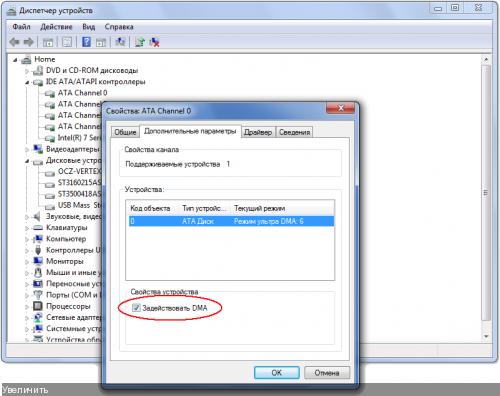Image resolution: width=500 pixels, height=396 pixels.
Task: Click the vertical scrollbar thumb of device tree
Action: (486, 193)
